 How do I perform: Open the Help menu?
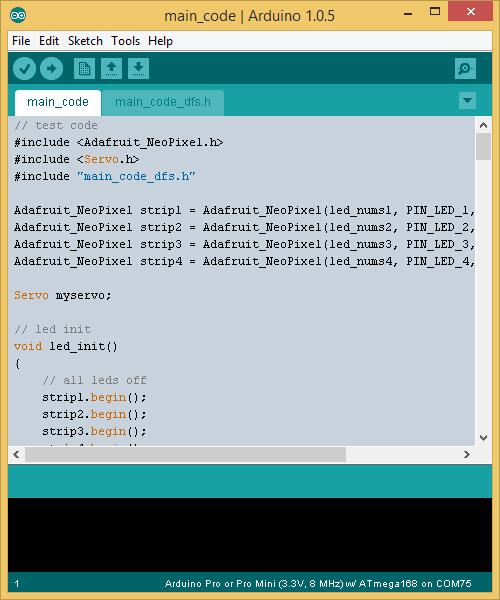[160, 41]
